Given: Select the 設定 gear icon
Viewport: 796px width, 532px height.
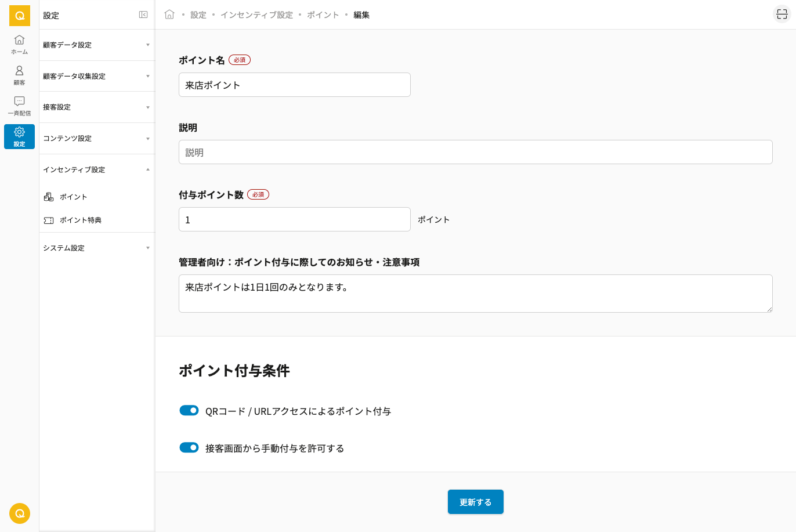Looking at the screenshot, I should click(19, 136).
